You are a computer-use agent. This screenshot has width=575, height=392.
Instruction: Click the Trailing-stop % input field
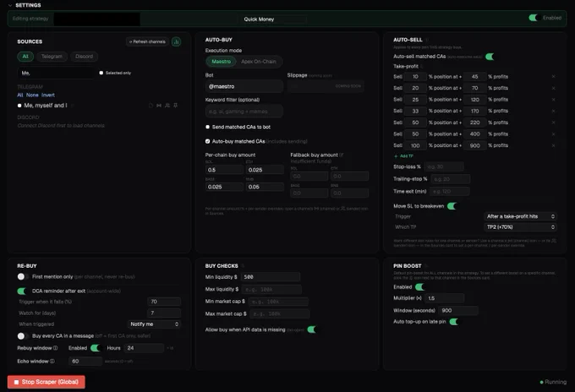click(x=451, y=179)
